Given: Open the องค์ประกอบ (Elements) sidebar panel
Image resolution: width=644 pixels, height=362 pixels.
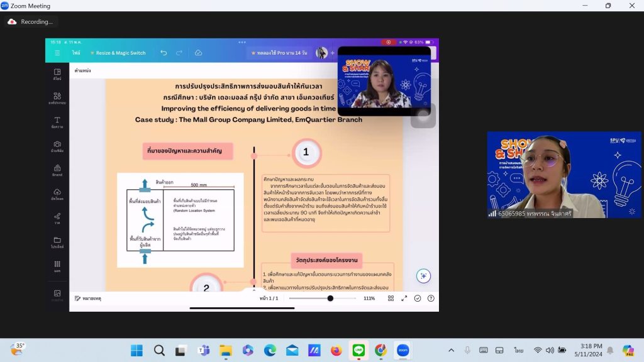Looking at the screenshot, I should [57, 99].
